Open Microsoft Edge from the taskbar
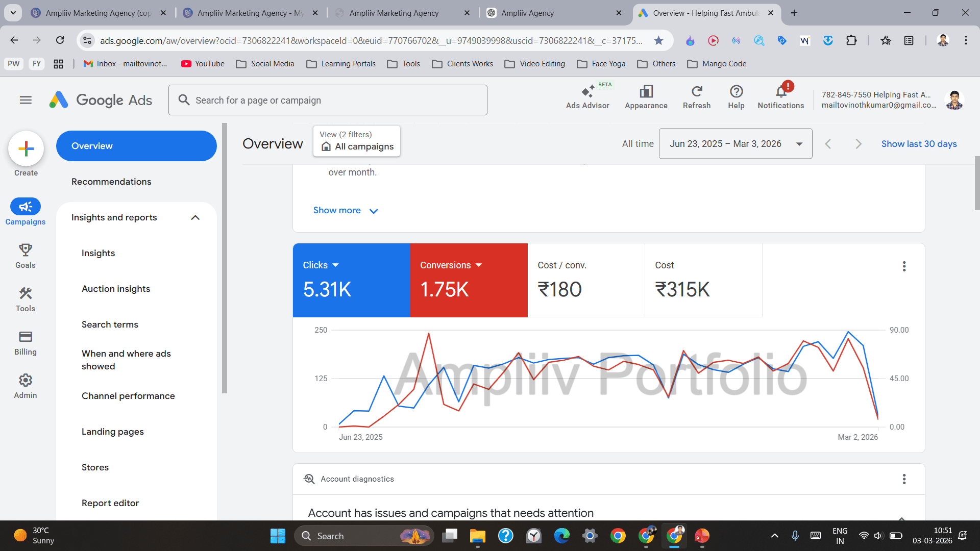Screen dimensions: 980x551 (x=562, y=536)
